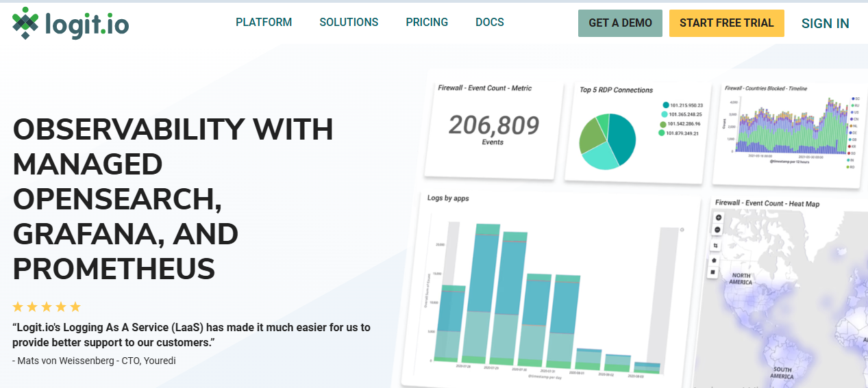Open the Docs navigation item
Viewport: 868px width, 388px height.
[x=489, y=23]
